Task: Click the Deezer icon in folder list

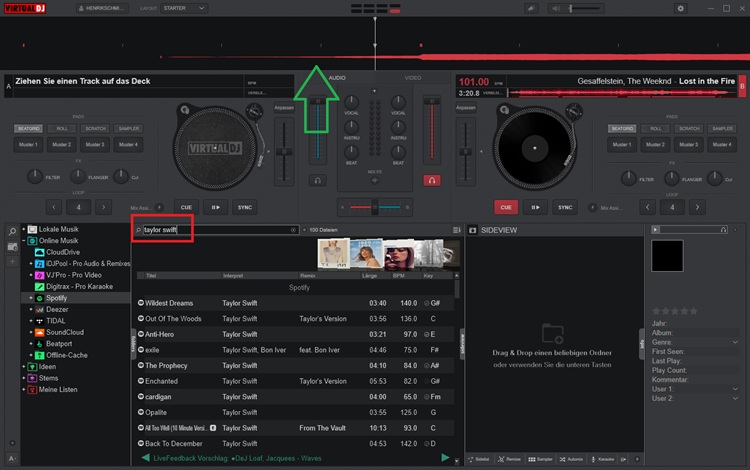Action: coord(40,309)
